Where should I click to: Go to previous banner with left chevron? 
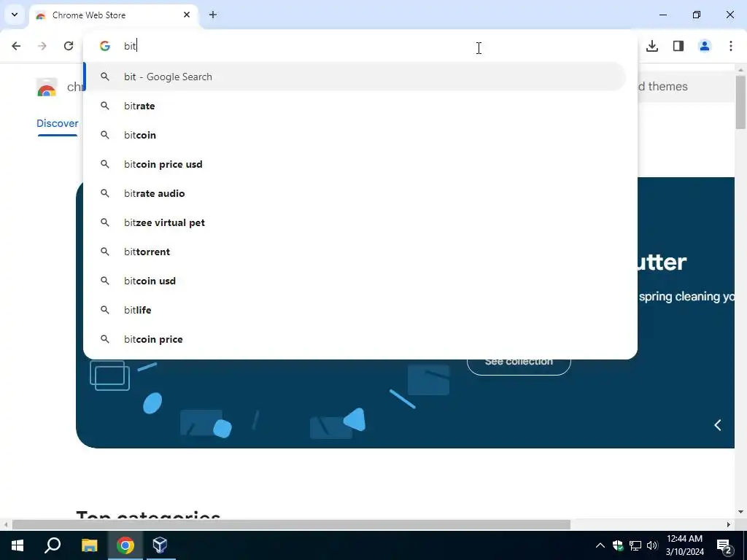point(718,425)
